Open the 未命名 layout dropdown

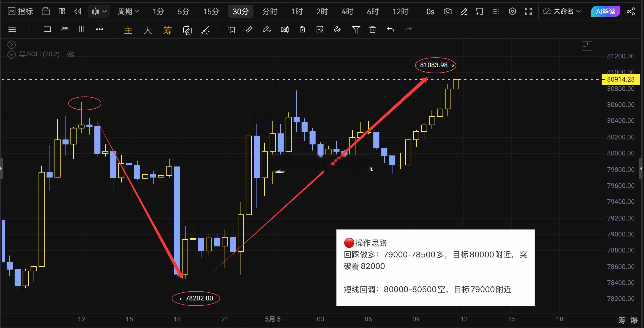(562, 11)
